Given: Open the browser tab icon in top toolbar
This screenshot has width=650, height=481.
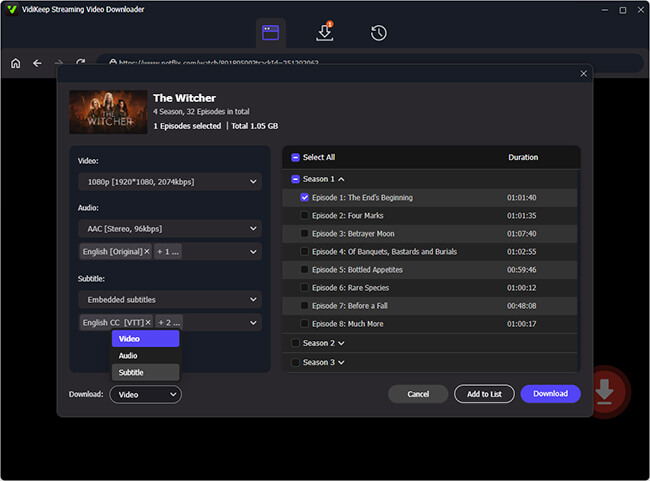Looking at the screenshot, I should tap(270, 33).
